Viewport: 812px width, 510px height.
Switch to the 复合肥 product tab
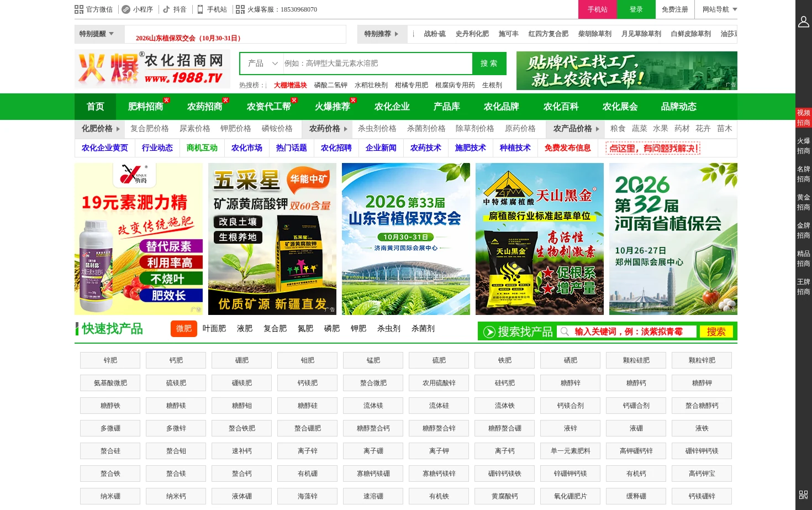[x=275, y=329]
